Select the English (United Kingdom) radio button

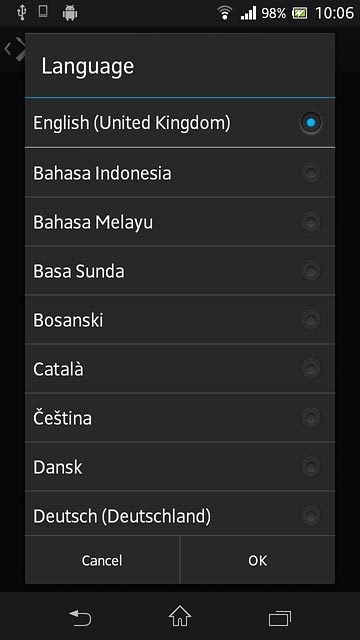click(311, 122)
